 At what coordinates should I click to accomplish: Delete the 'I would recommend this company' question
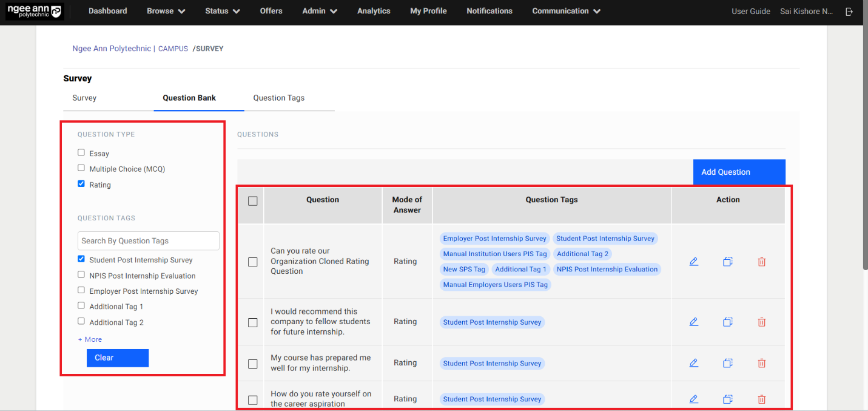(762, 322)
